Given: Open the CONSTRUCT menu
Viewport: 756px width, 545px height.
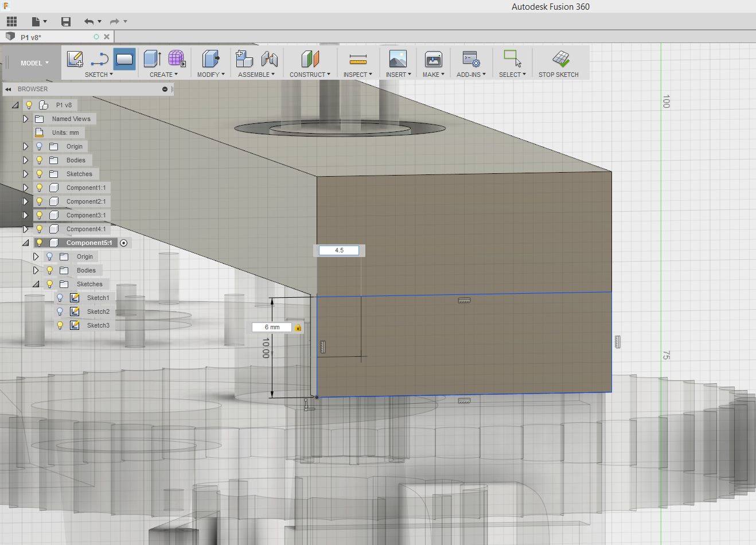Looking at the screenshot, I should [x=310, y=75].
